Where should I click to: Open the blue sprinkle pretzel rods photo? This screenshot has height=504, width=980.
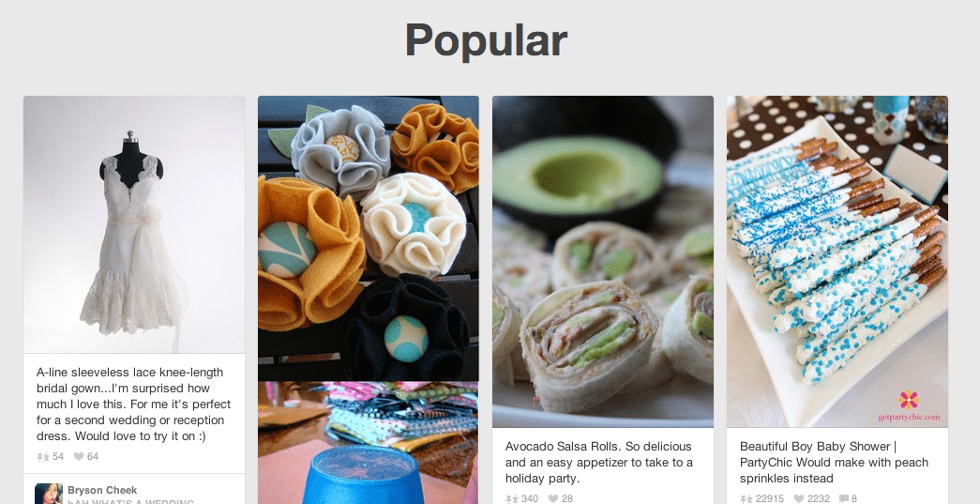point(837,261)
